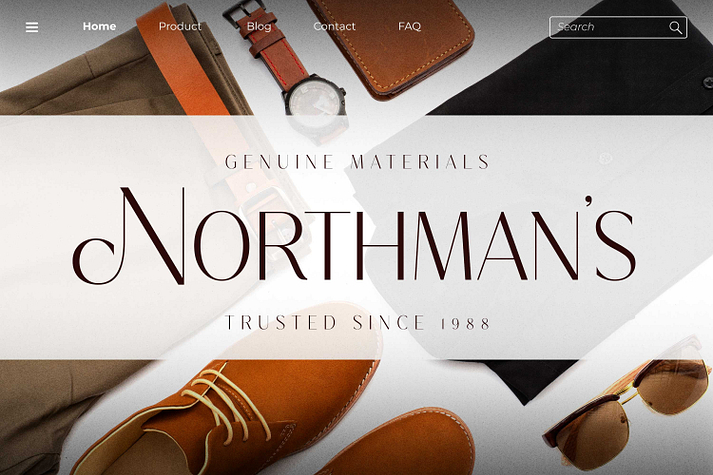Image resolution: width=713 pixels, height=475 pixels.
Task: Open the hamburger menu icon
Action: tap(32, 27)
